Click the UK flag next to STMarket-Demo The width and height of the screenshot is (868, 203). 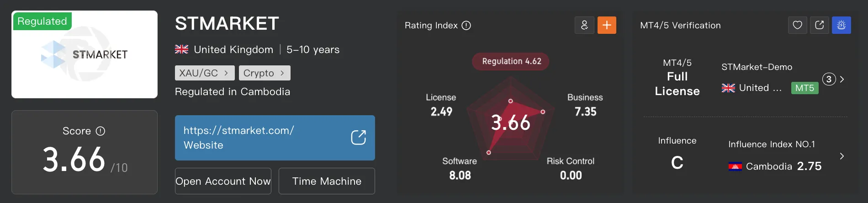point(728,88)
